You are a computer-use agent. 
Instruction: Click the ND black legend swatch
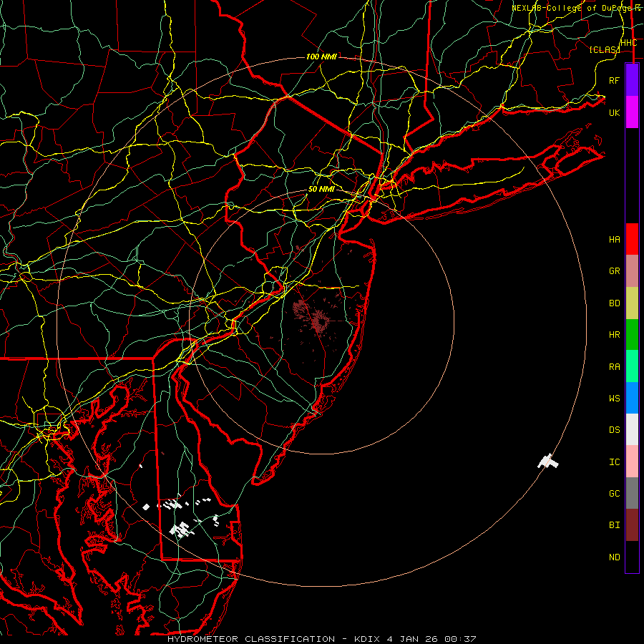[632, 557]
